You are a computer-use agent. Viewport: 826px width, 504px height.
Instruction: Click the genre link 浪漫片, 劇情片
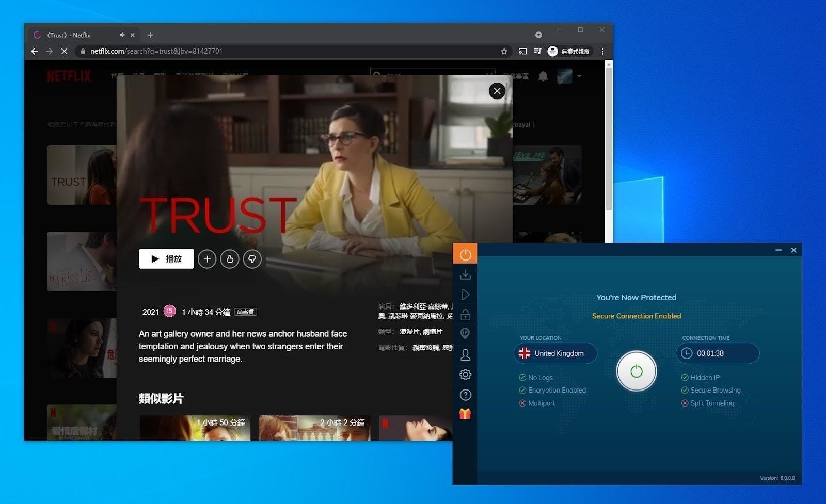tap(421, 332)
